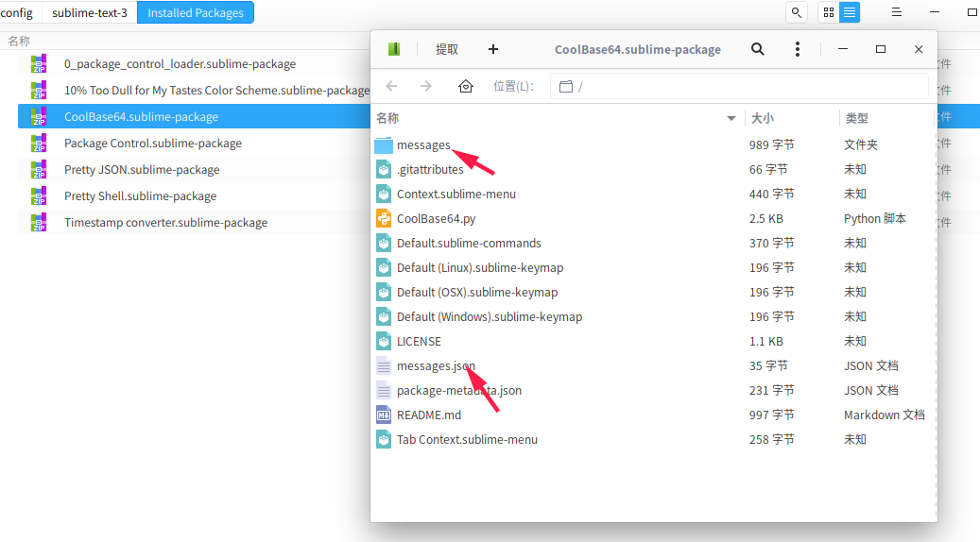980x542 pixels.
Task: Close the archive manager window
Action: [x=919, y=49]
